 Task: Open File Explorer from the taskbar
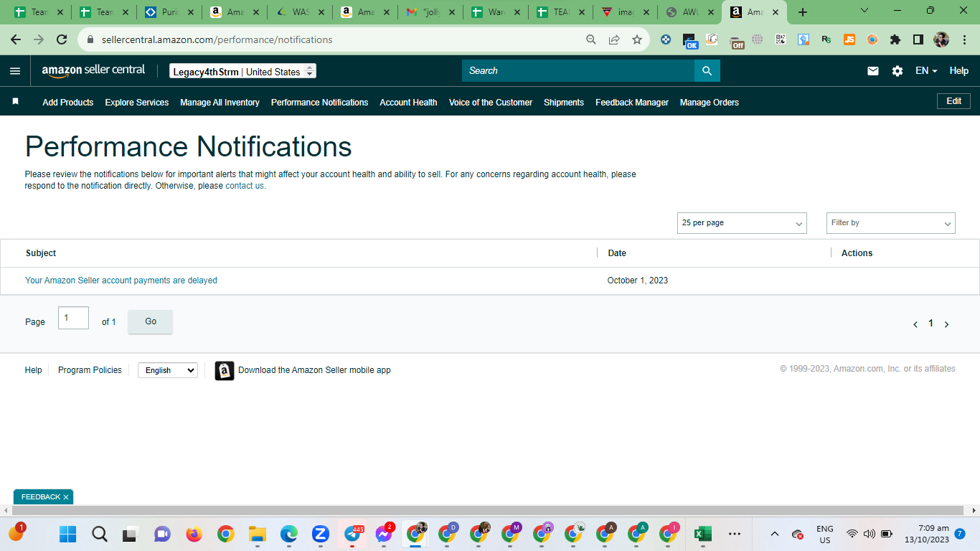pos(257,534)
